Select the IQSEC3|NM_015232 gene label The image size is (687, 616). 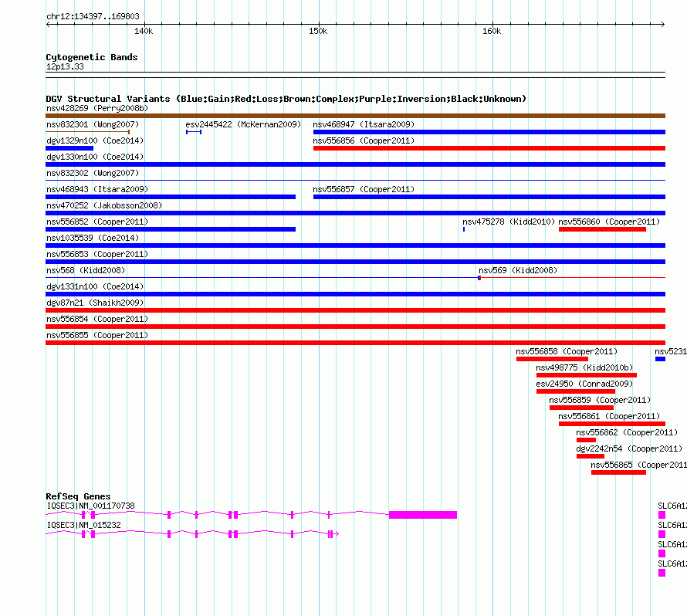point(83,525)
